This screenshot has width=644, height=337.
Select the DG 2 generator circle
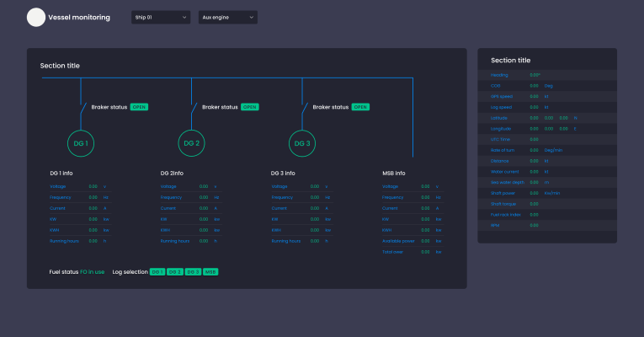pyautogui.click(x=192, y=143)
